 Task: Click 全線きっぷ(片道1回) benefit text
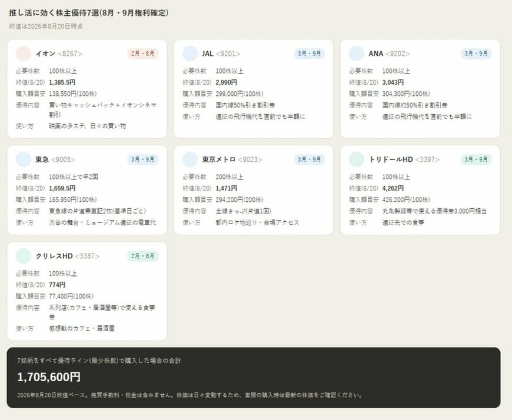(243, 211)
